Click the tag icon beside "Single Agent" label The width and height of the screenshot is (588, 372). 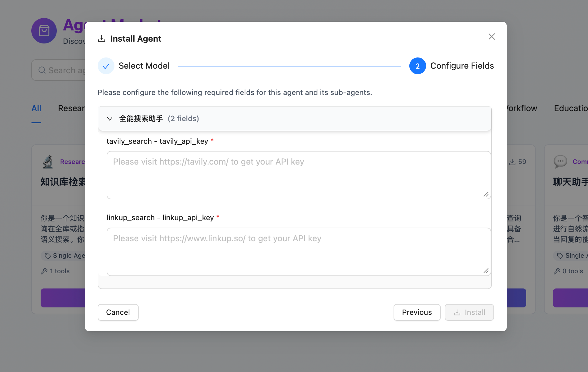pyautogui.click(x=47, y=256)
